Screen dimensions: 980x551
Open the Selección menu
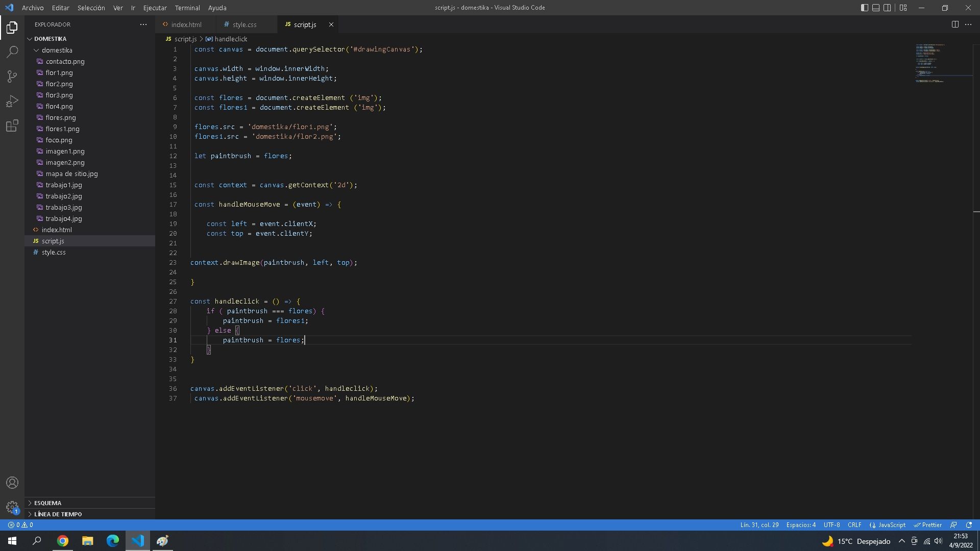pyautogui.click(x=91, y=8)
